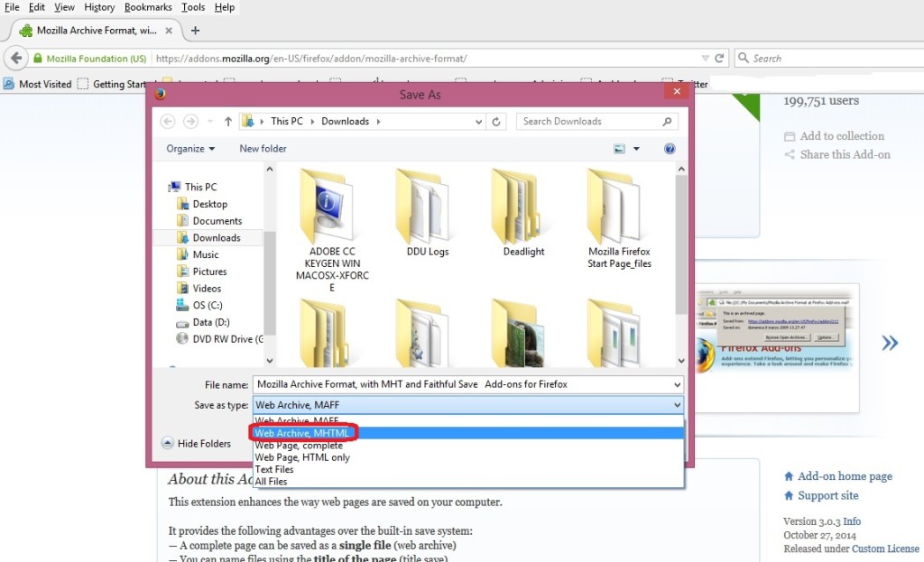This screenshot has height=562, width=924.
Task: Open the view options dropdown arrow
Action: [636, 149]
